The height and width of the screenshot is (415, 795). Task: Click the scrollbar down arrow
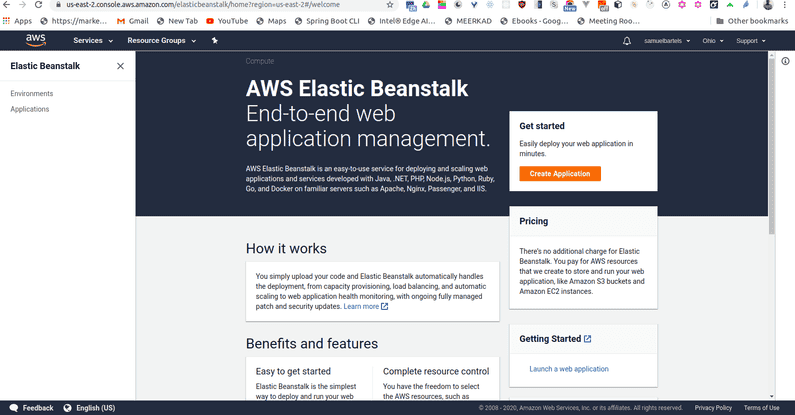pos(772,396)
